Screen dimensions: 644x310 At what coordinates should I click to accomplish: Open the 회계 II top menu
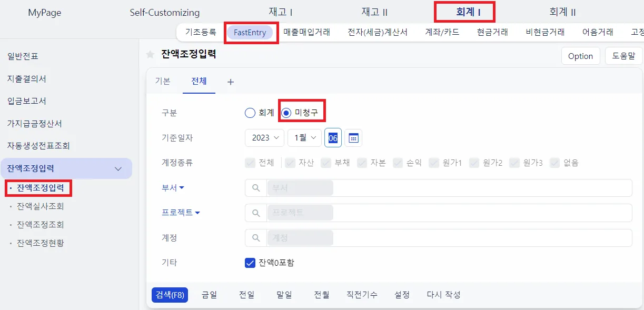(x=562, y=12)
